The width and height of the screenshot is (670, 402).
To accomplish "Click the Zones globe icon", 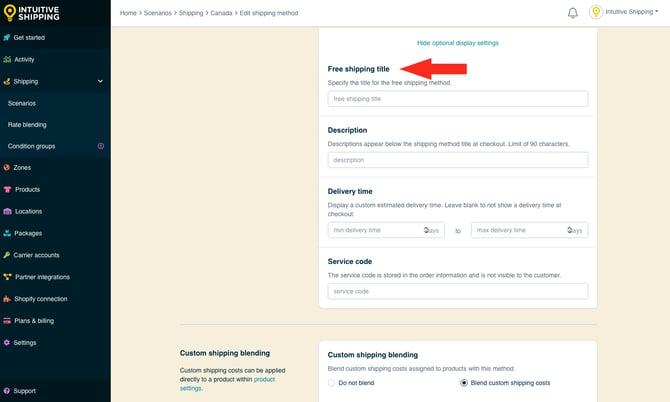I will [6, 167].
